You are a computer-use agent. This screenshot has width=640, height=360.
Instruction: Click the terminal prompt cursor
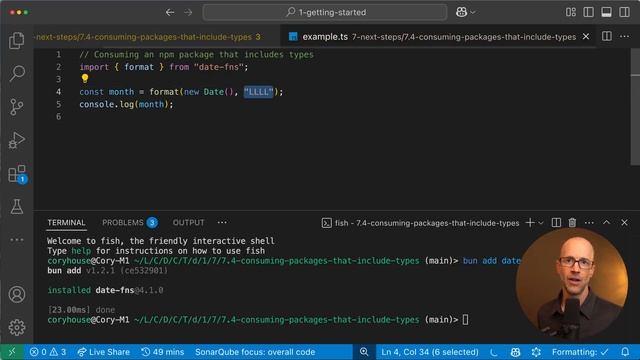click(x=465, y=320)
